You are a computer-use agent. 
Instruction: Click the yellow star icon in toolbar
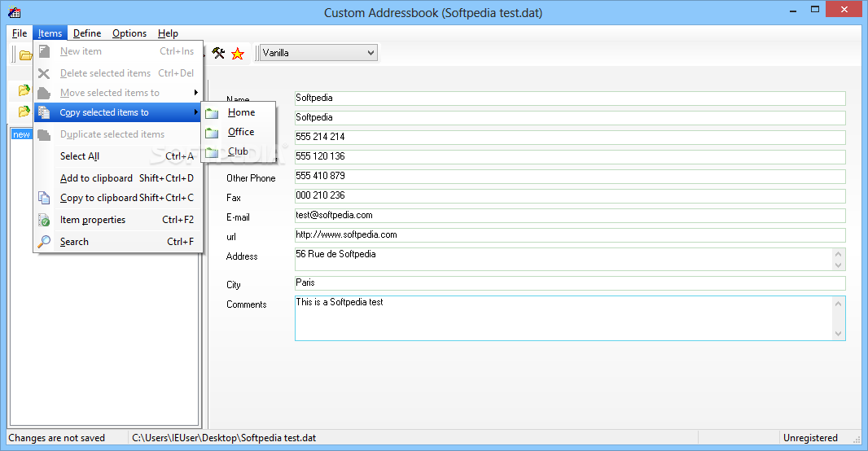click(238, 54)
